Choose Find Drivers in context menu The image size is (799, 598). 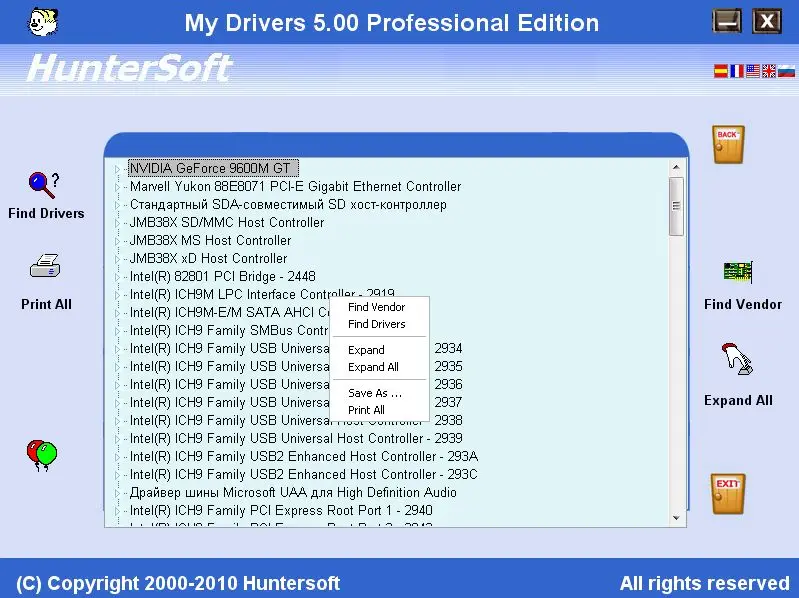(376, 324)
